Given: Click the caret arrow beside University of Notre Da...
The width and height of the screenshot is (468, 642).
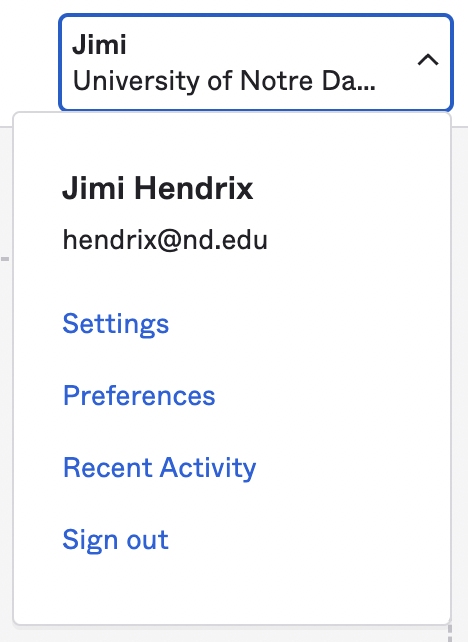Looking at the screenshot, I should point(428,61).
